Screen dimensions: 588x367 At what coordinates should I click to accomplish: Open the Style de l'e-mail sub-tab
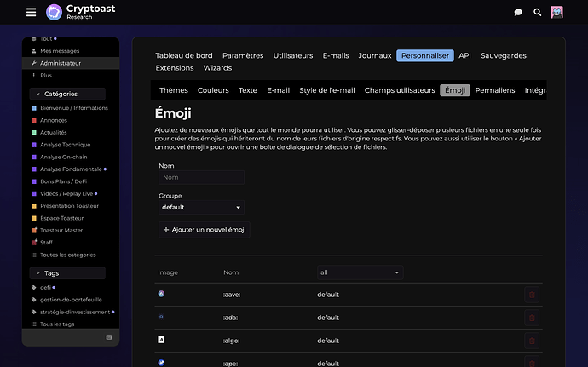(x=327, y=90)
